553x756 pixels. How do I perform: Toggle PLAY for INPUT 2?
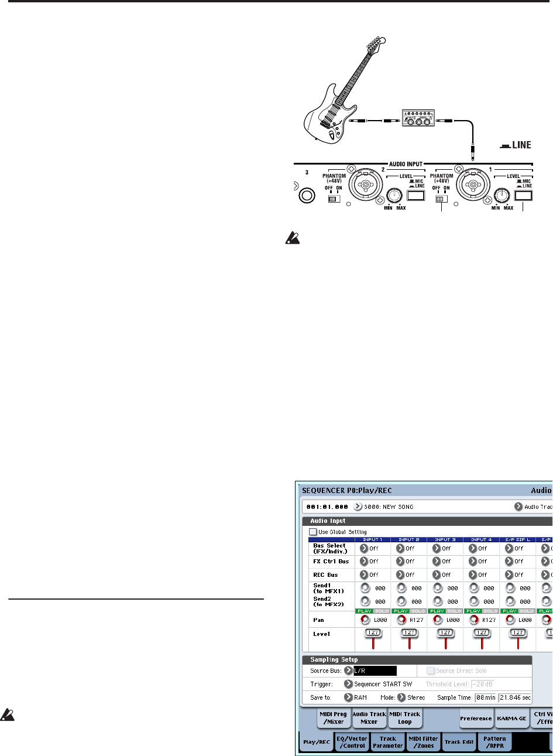(x=400, y=611)
